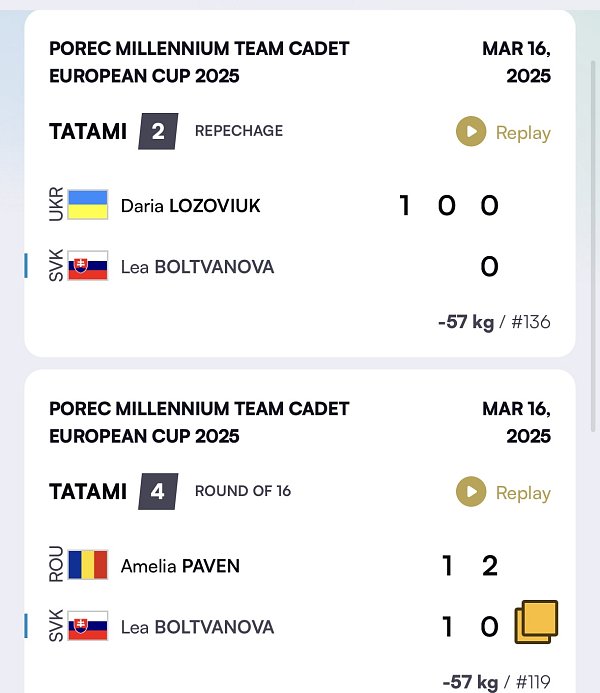Click the REPECHAGE round label

239,131
